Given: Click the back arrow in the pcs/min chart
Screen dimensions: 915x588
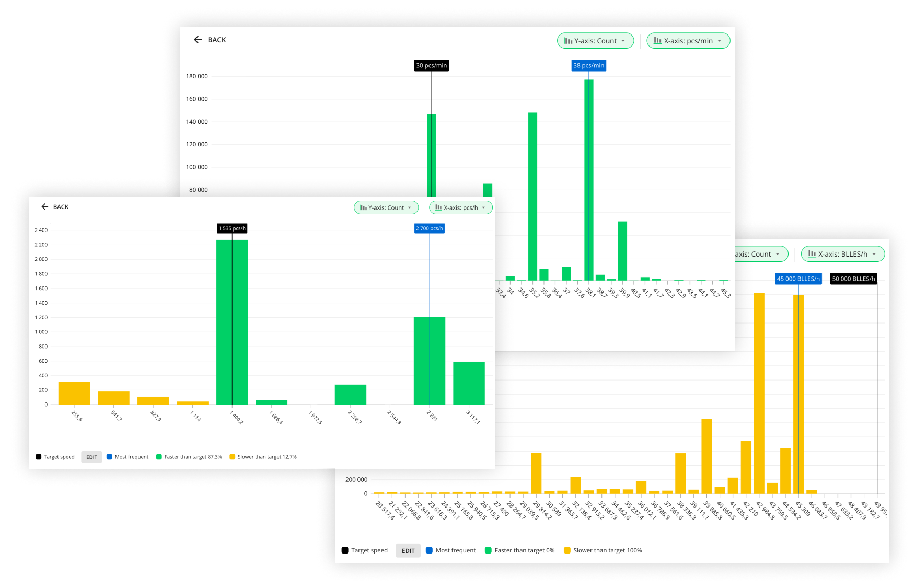Looking at the screenshot, I should [198, 40].
